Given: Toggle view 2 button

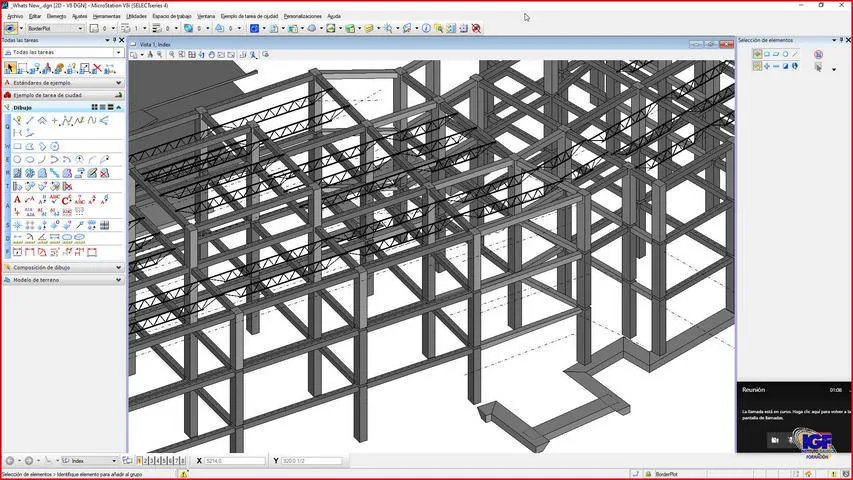Looking at the screenshot, I should click(x=146, y=460).
